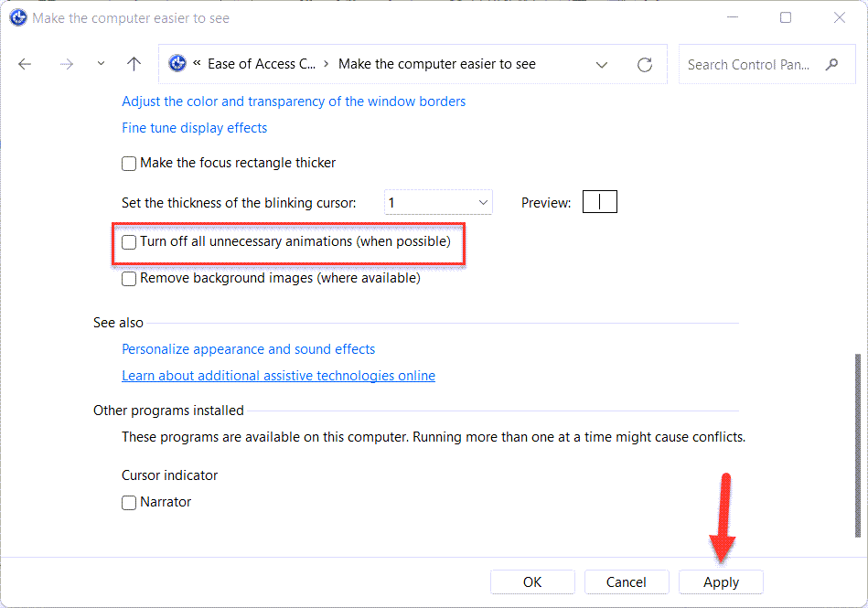Click the Forward navigation arrow
Viewport: 868px width, 608px height.
click(x=66, y=64)
